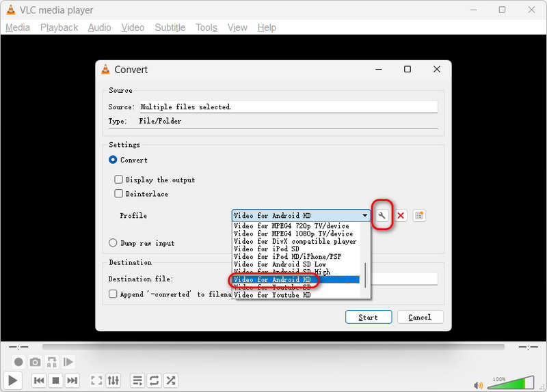Screen dimensions: 547x392
Task: Toggle loop repeat mode
Action: pyautogui.click(x=155, y=380)
